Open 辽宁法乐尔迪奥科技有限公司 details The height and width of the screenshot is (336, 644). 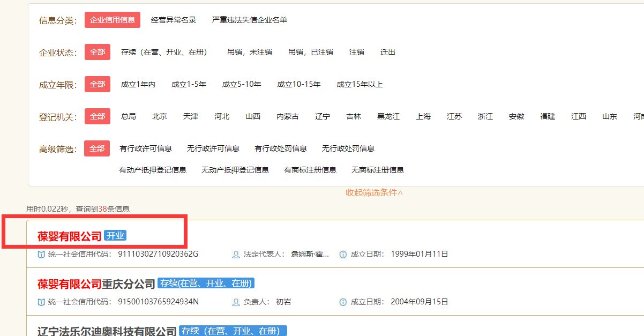(x=104, y=330)
